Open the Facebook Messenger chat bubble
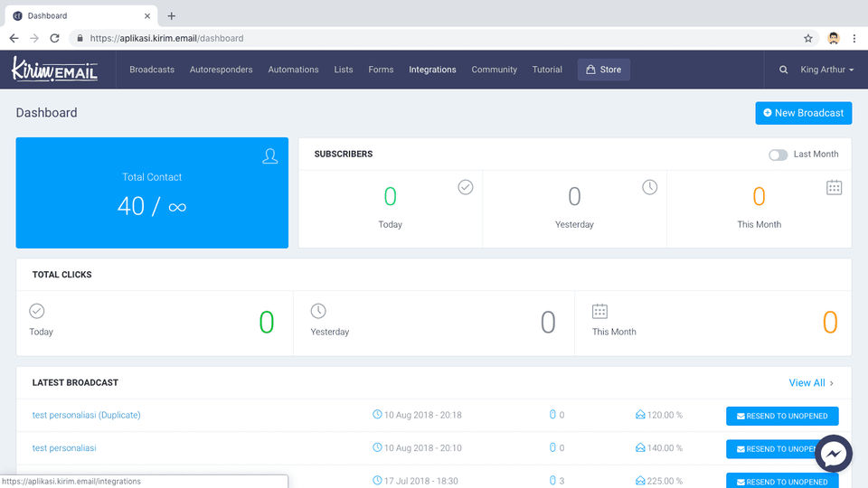The width and height of the screenshot is (868, 488). 833,454
